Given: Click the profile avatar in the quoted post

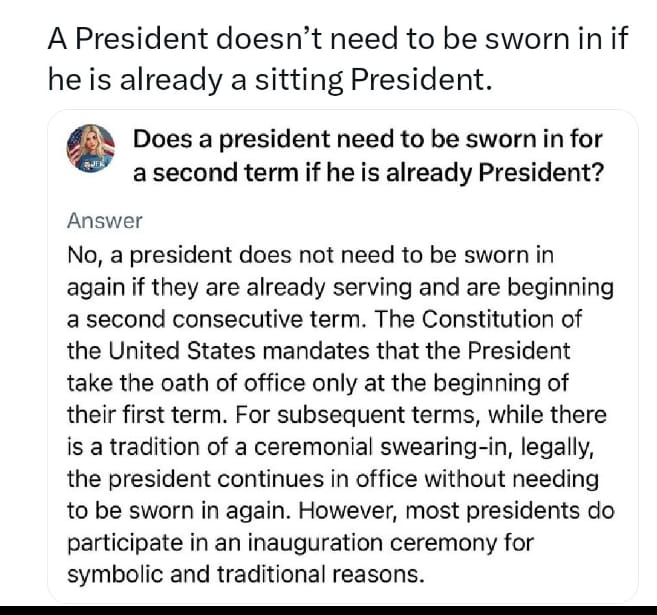Looking at the screenshot, I should (x=91, y=154).
